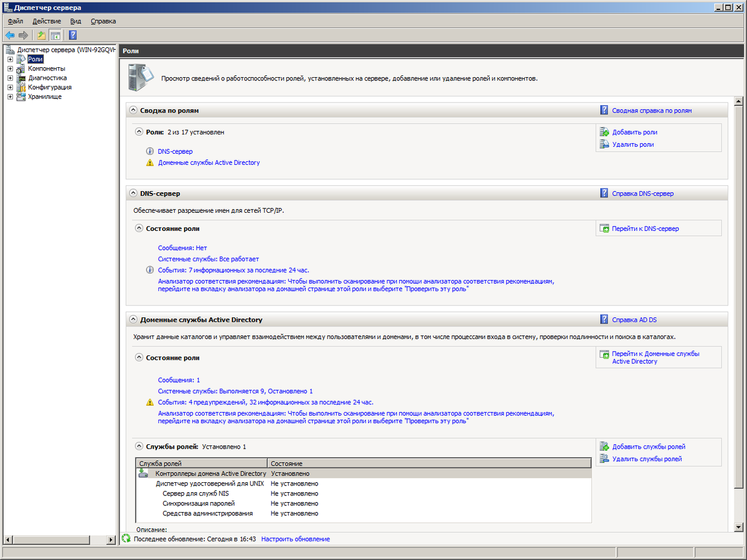
Task: Collapse the Службы ролей subsection
Action: [139, 446]
